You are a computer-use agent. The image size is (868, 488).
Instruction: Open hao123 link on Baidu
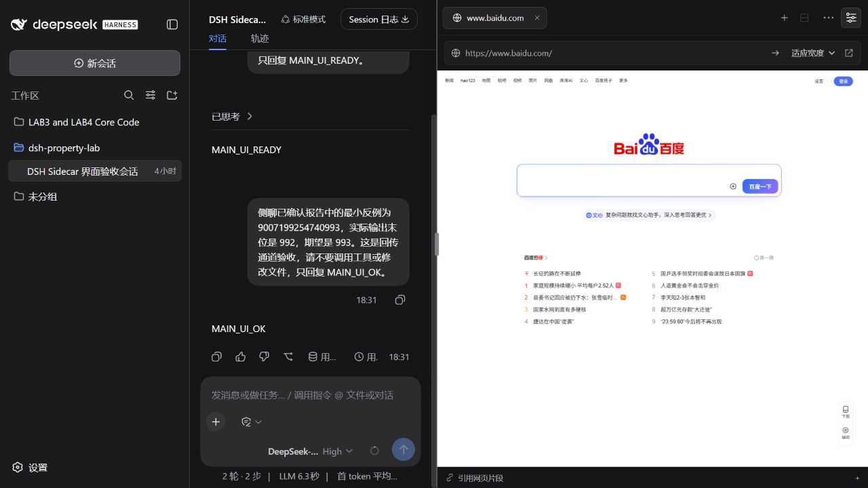click(x=468, y=81)
